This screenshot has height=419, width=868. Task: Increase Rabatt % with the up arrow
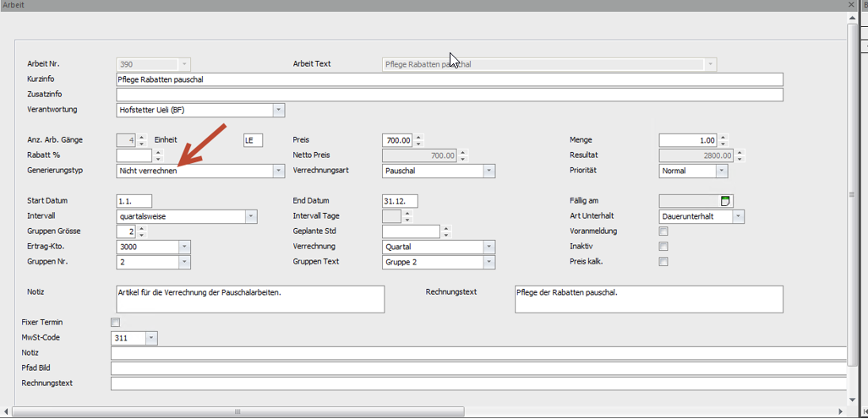coord(158,152)
